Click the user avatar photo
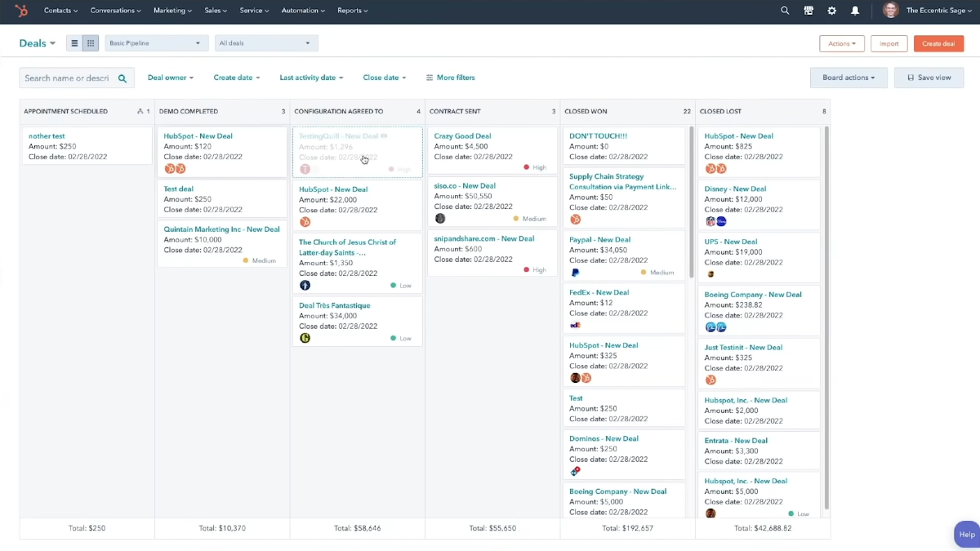Image resolution: width=980 pixels, height=551 pixels. coord(890,11)
